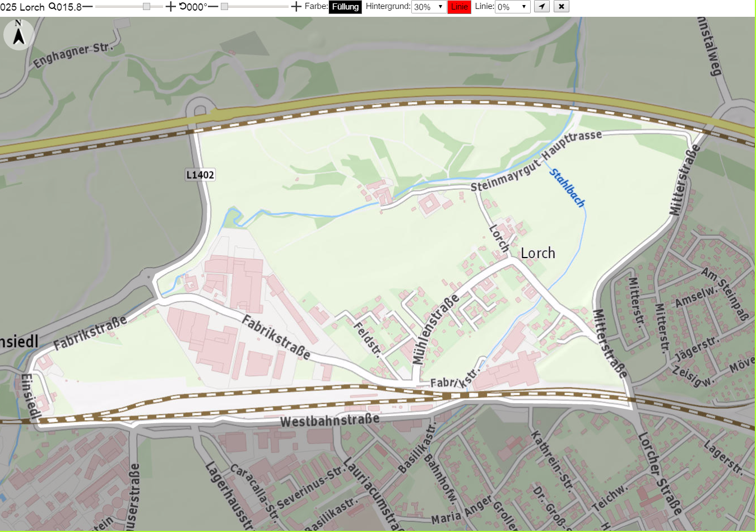This screenshot has height=532, width=756.
Task: Click the Westbahnstraße street label
Action: click(x=330, y=420)
